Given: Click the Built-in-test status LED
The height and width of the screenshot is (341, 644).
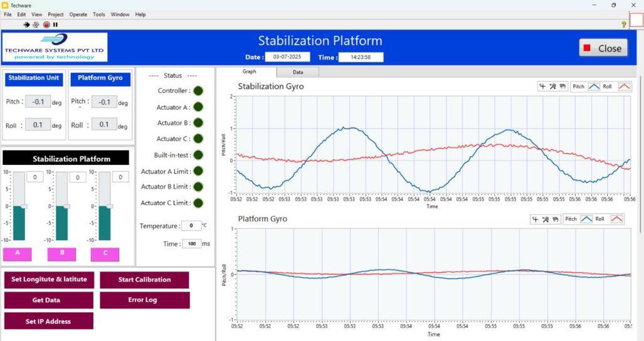Looking at the screenshot, I should pyautogui.click(x=198, y=155).
